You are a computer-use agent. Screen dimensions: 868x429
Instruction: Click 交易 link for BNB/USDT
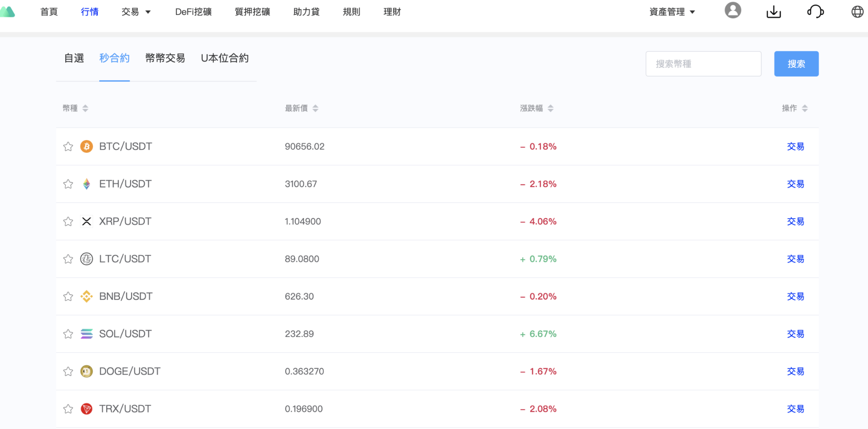coord(796,296)
